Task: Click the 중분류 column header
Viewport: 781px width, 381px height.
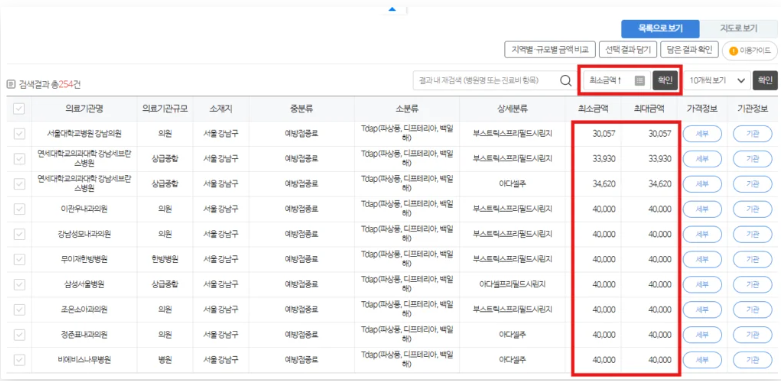Action: point(301,109)
